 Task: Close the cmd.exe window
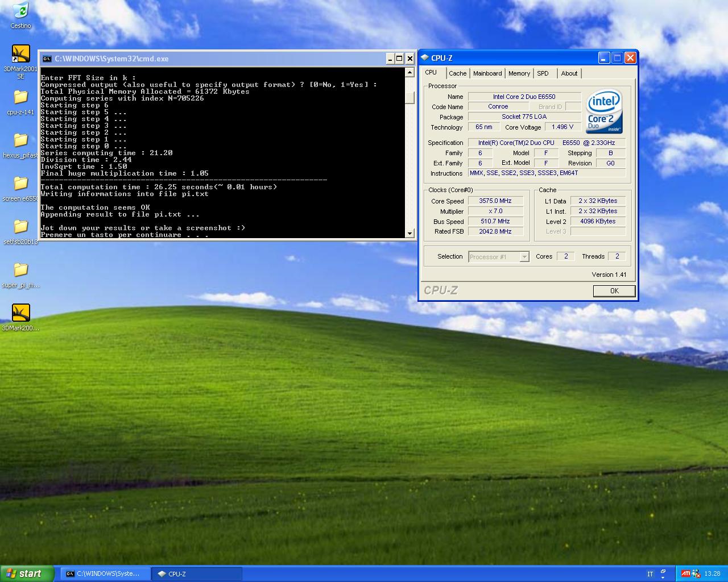coord(409,59)
